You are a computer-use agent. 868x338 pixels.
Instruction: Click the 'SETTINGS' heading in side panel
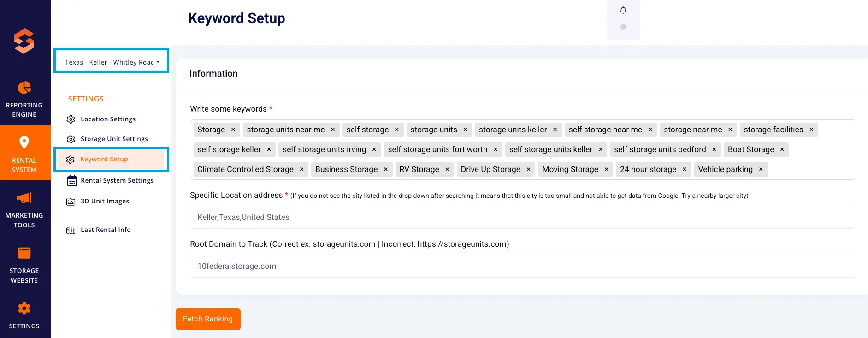tap(86, 99)
